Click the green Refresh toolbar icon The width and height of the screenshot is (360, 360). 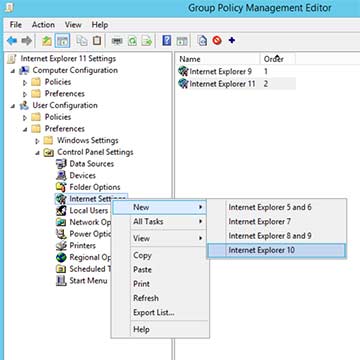pyautogui.click(x=132, y=41)
